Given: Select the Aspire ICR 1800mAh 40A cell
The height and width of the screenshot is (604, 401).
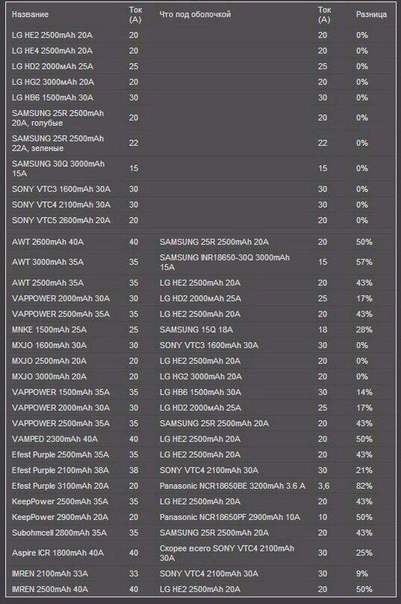Looking at the screenshot, I should click(x=58, y=553).
